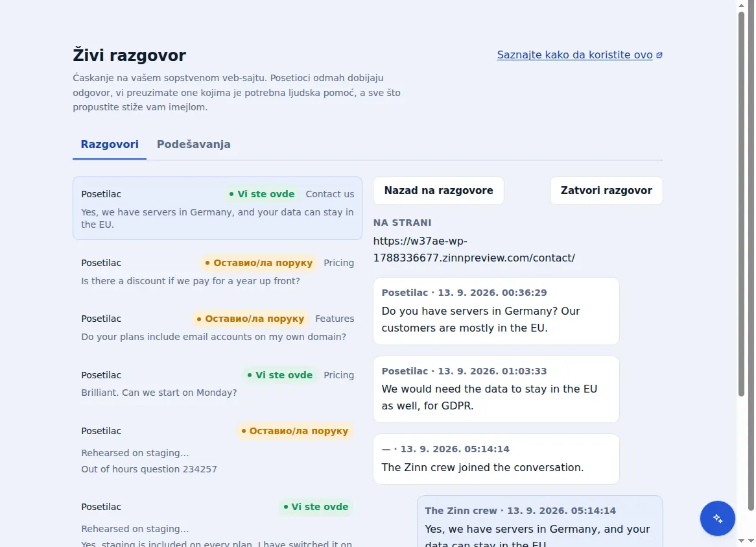Image resolution: width=756 pixels, height=547 pixels.
Task: Click the 'Zatvori razgovor' button
Action: point(606,191)
